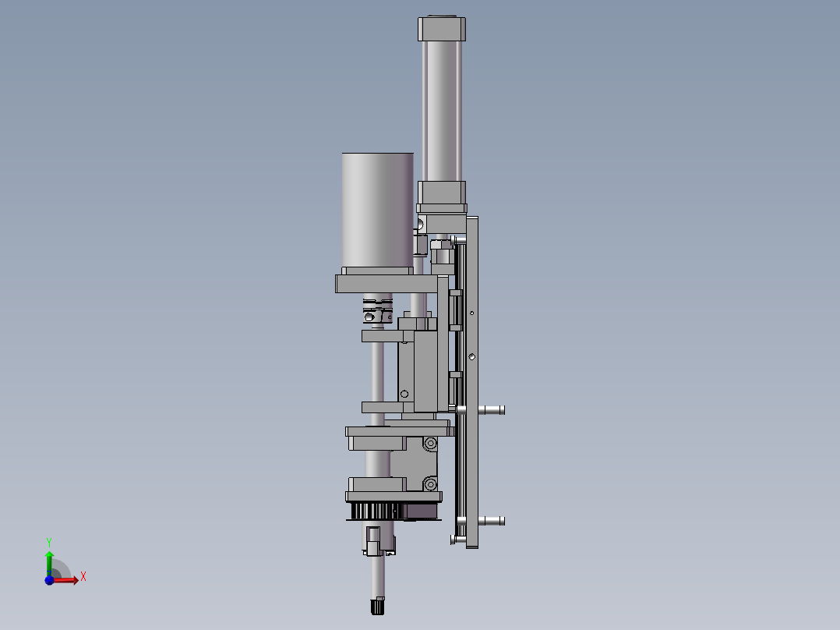Select the lower guide pin on the back plate
Screen dimensions: 840x630
492,520
